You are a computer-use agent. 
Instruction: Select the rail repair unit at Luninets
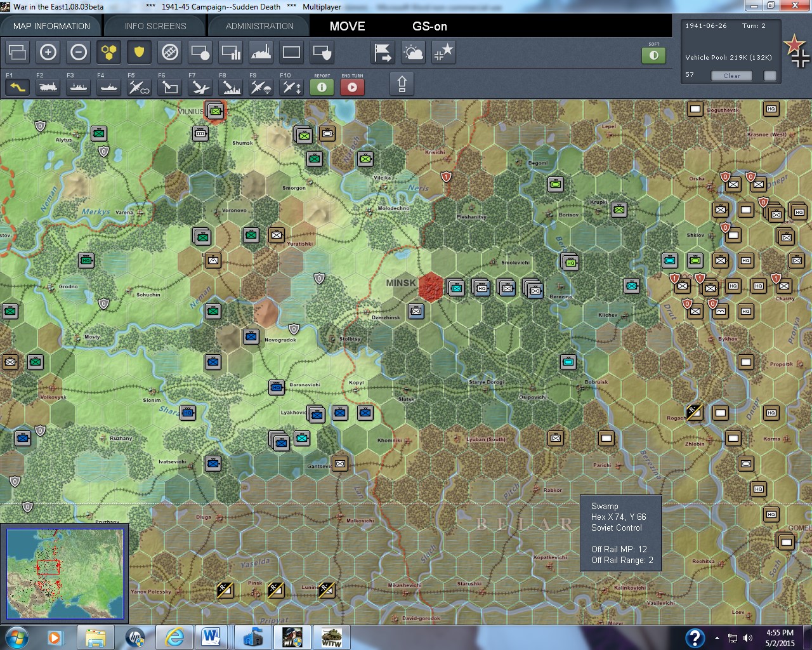pos(327,590)
